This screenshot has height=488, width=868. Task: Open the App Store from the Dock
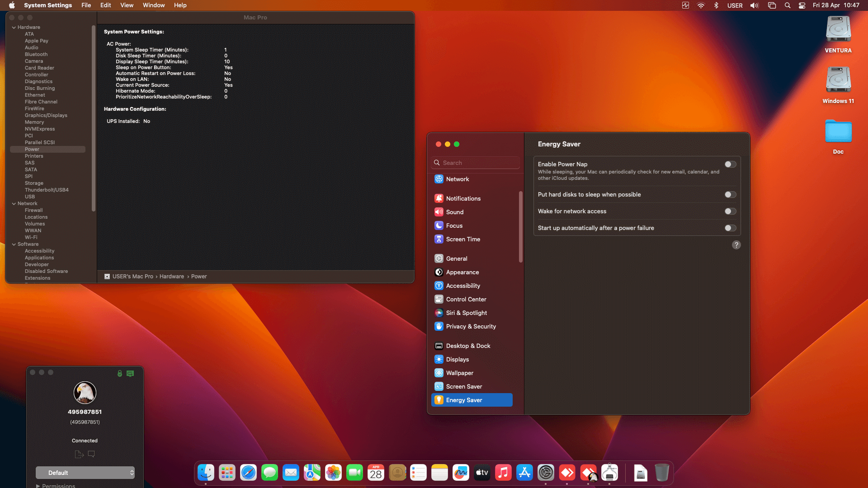pyautogui.click(x=524, y=473)
